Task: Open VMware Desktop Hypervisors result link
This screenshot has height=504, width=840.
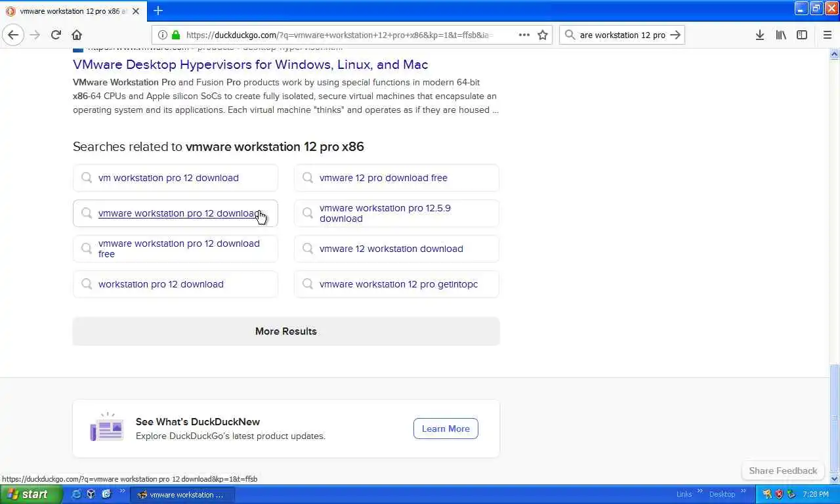Action: coord(250,64)
